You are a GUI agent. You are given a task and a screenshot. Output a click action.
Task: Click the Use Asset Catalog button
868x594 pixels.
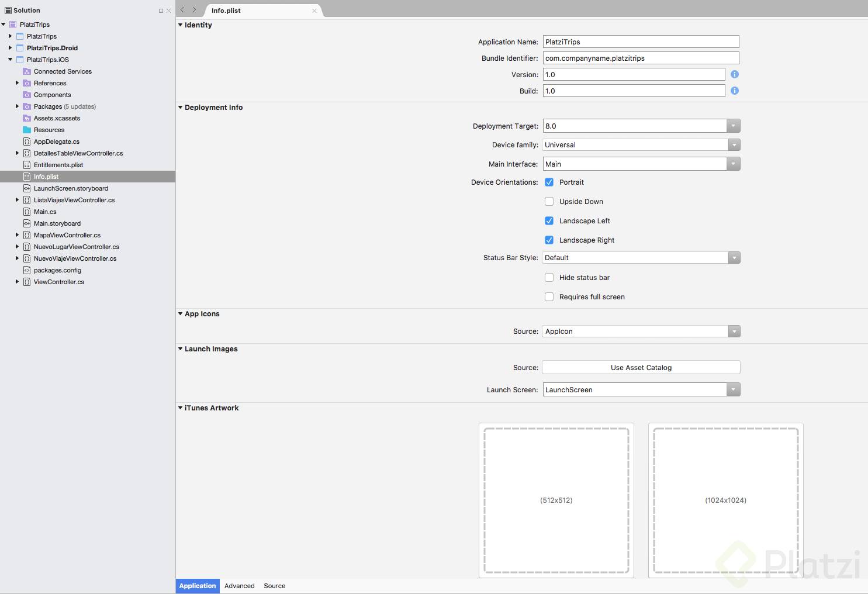point(641,368)
